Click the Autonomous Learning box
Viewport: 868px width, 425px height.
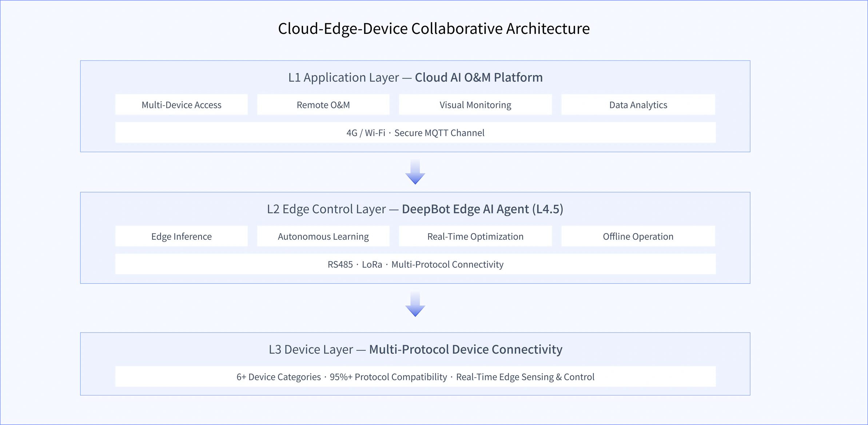point(323,236)
